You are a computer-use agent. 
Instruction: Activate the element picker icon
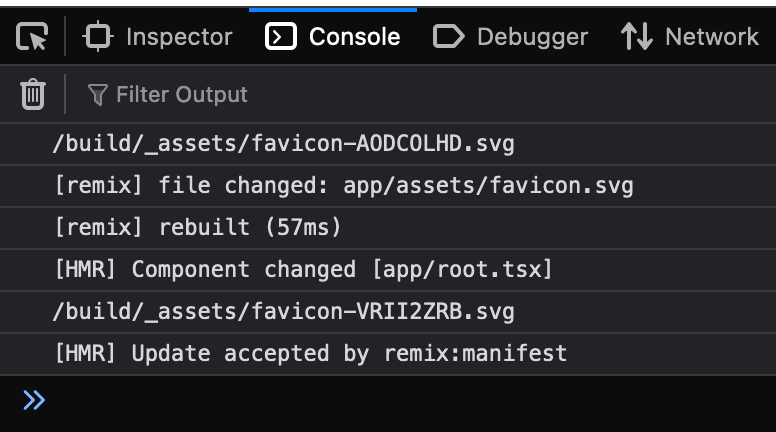coord(32,37)
